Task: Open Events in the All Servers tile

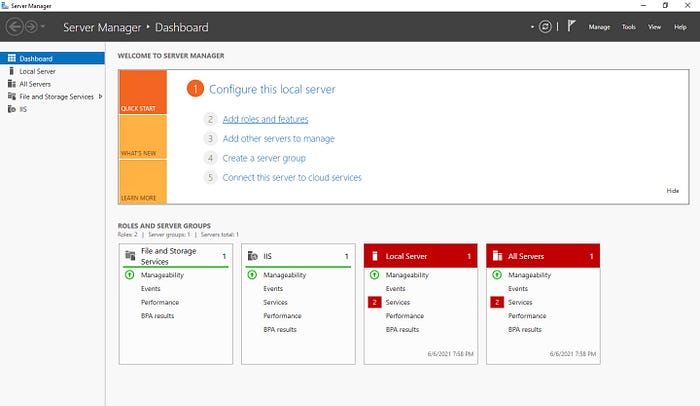Action: click(518, 289)
